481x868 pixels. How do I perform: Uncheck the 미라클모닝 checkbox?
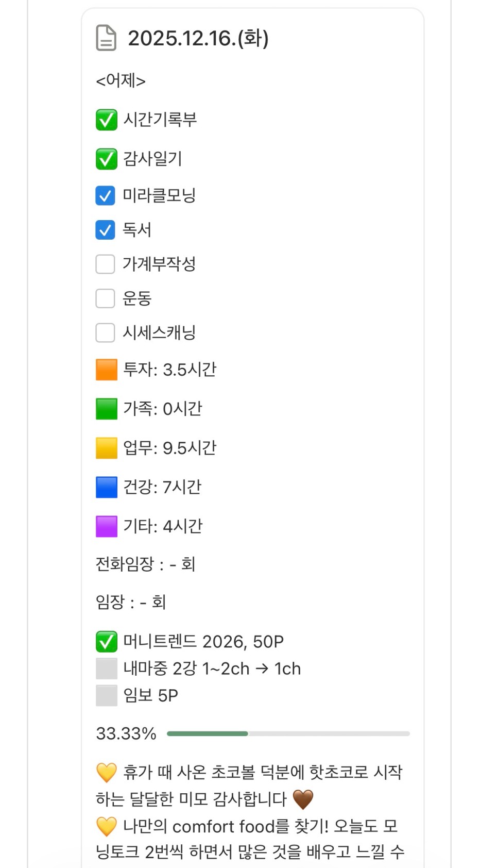pos(106,196)
